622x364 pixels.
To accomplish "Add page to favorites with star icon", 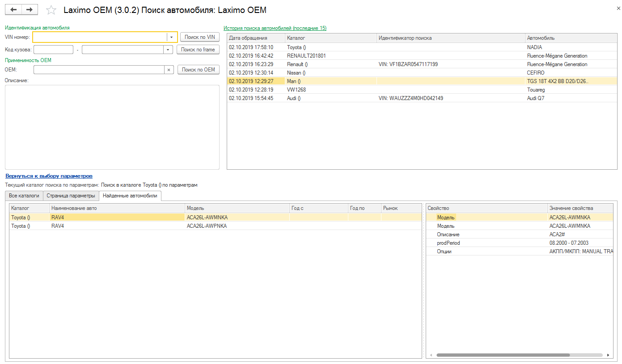I will pyautogui.click(x=51, y=10).
